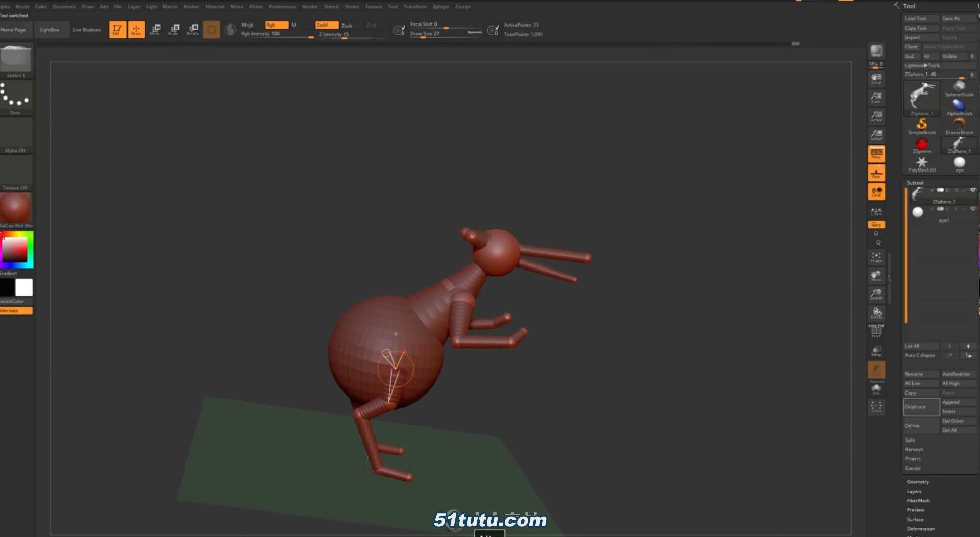
Task: Activate the Edit mode button
Action: click(x=117, y=30)
